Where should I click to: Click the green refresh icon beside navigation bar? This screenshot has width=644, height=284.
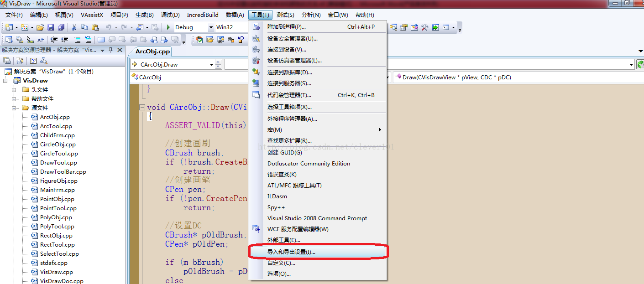641,65
